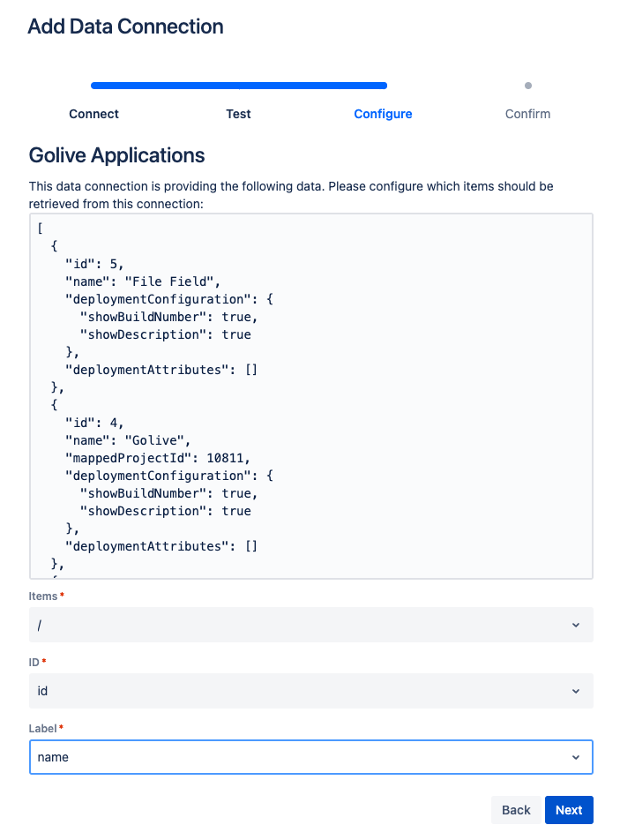This screenshot has height=840, width=620.
Task: Click the Items required field label
Action: coord(43,596)
